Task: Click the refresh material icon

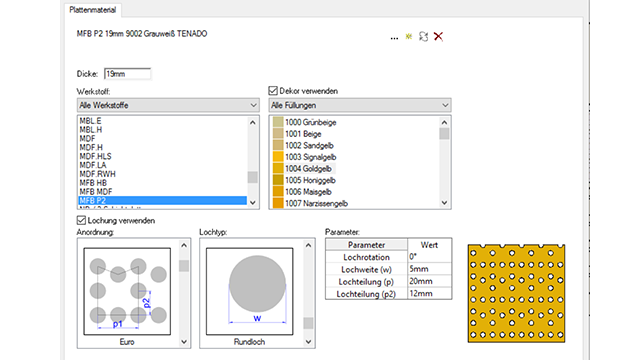Action: [x=423, y=36]
